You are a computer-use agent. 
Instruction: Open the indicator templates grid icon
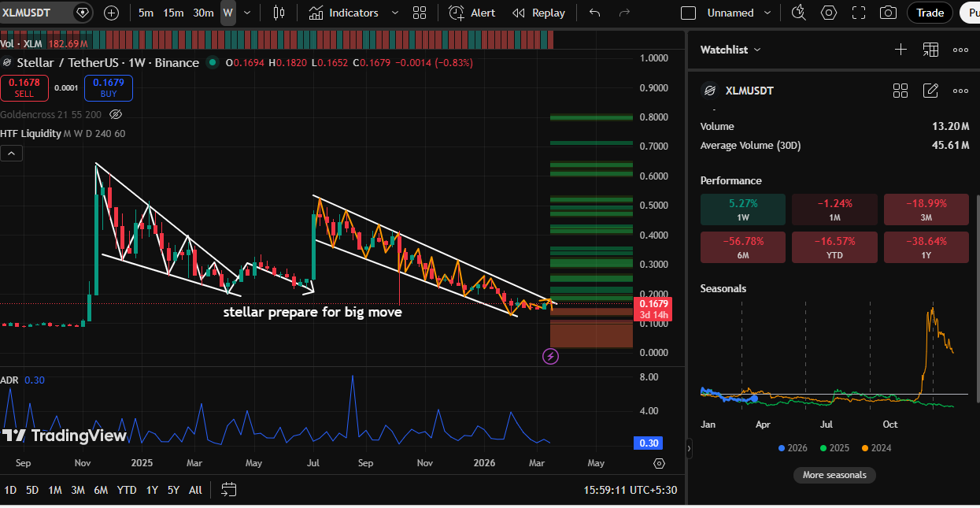point(420,13)
